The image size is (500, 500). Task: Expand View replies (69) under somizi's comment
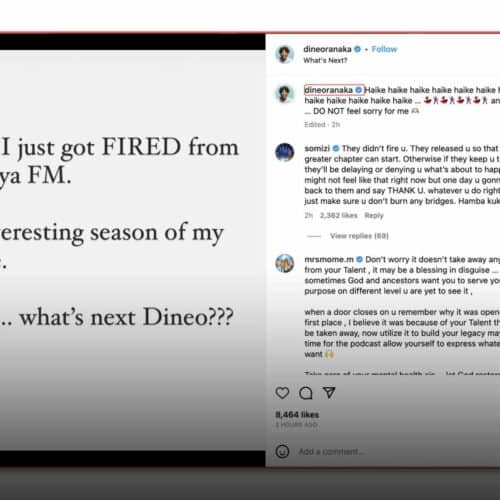click(x=359, y=236)
